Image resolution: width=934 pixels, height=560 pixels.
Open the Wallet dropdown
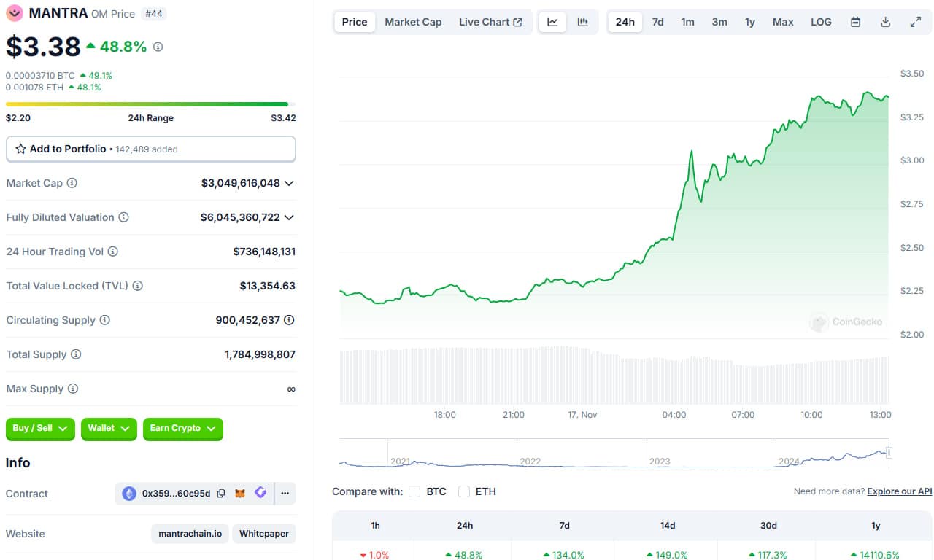[x=109, y=429]
